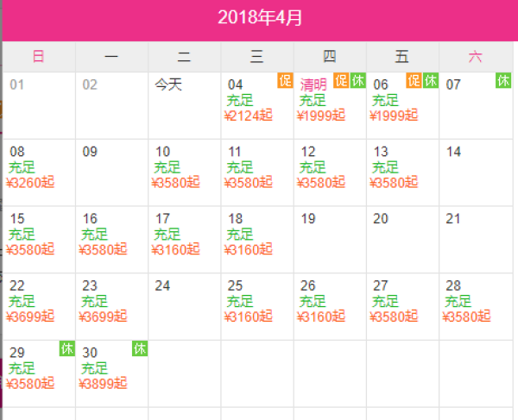Pick date 27 in the calendar
Viewport: 518px width, 420px height.
[402, 306]
